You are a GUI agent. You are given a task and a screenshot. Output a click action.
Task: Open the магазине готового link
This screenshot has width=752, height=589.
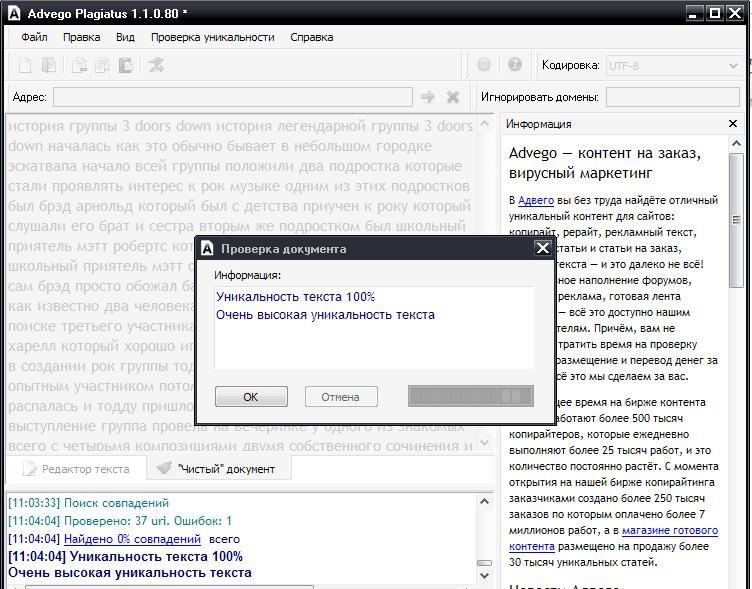670,530
